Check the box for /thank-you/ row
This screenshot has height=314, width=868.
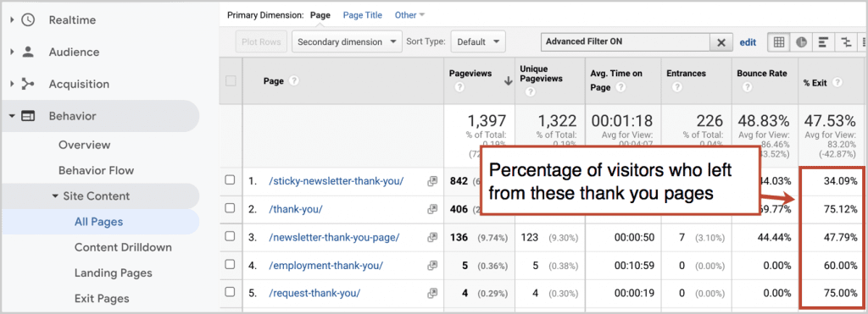tap(231, 209)
